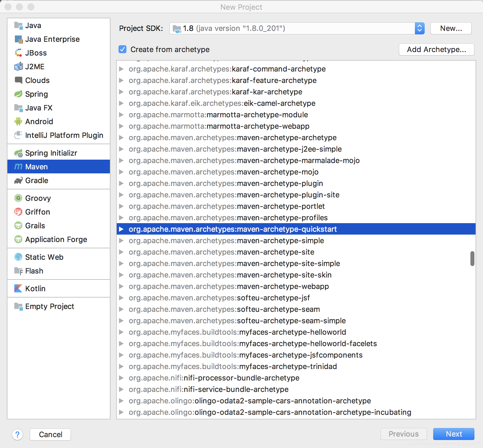Select Java project type label
The height and width of the screenshot is (448, 483).
(33, 25)
